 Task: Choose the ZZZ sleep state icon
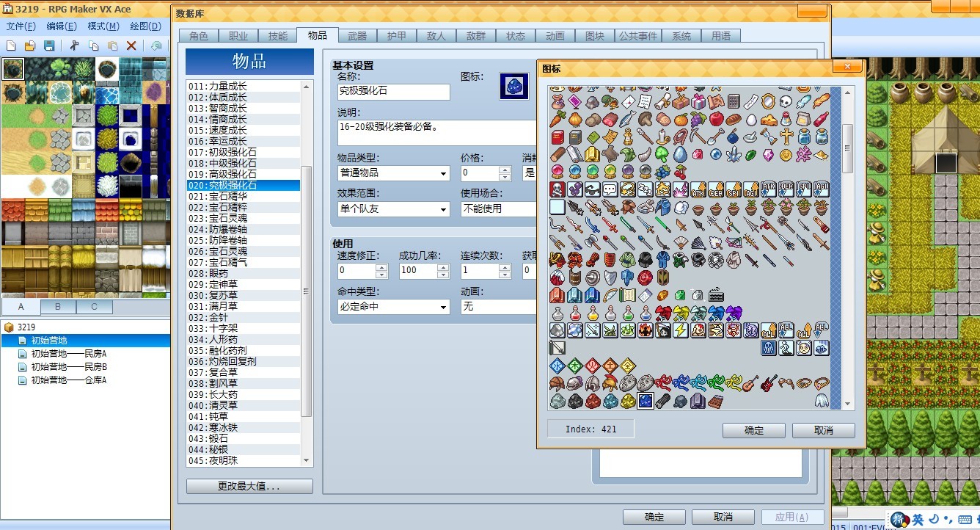point(646,189)
